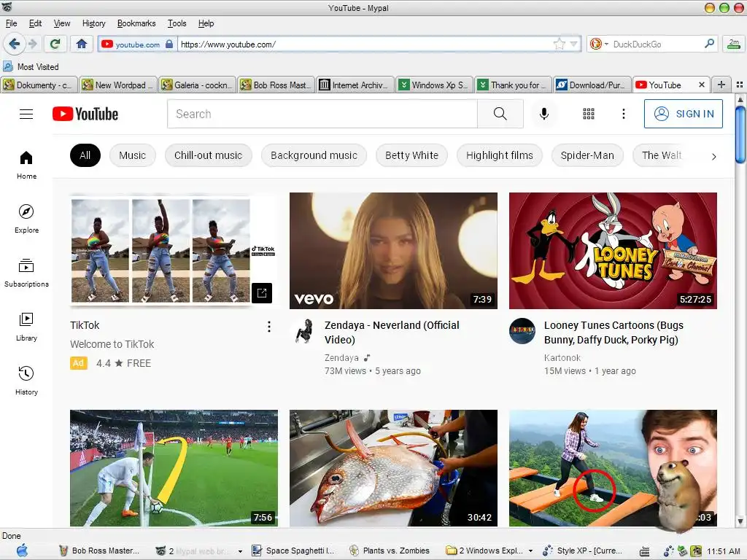
Task: Open the File menu
Action: 12,23
